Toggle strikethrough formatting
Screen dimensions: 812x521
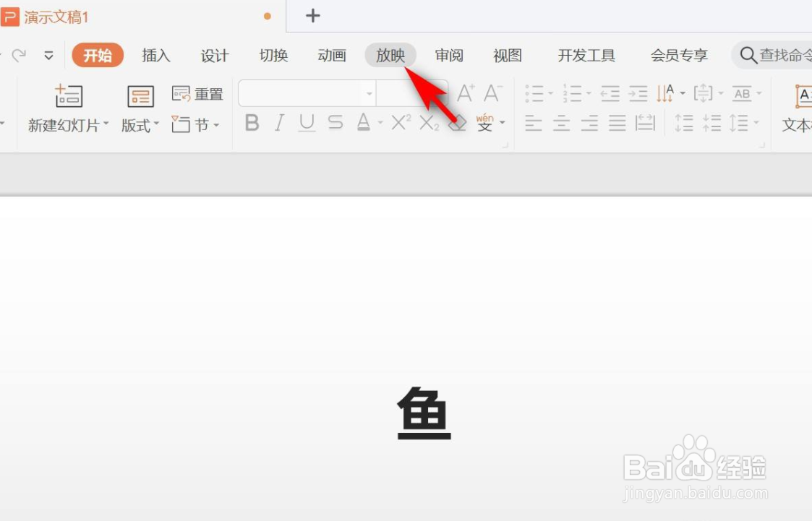tap(335, 123)
